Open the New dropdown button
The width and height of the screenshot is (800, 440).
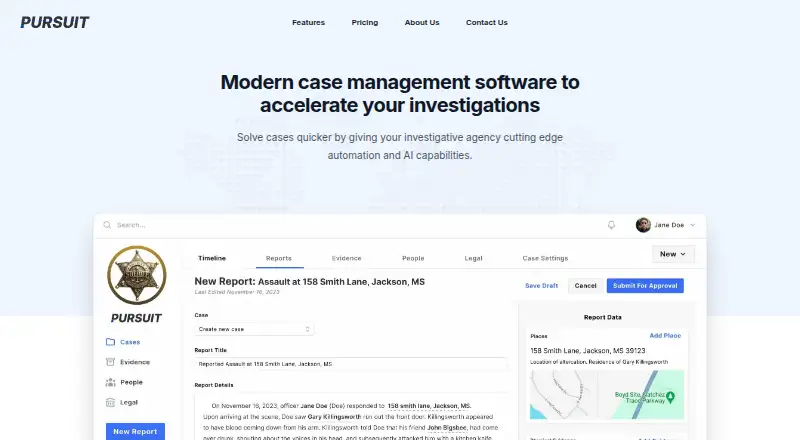click(673, 254)
